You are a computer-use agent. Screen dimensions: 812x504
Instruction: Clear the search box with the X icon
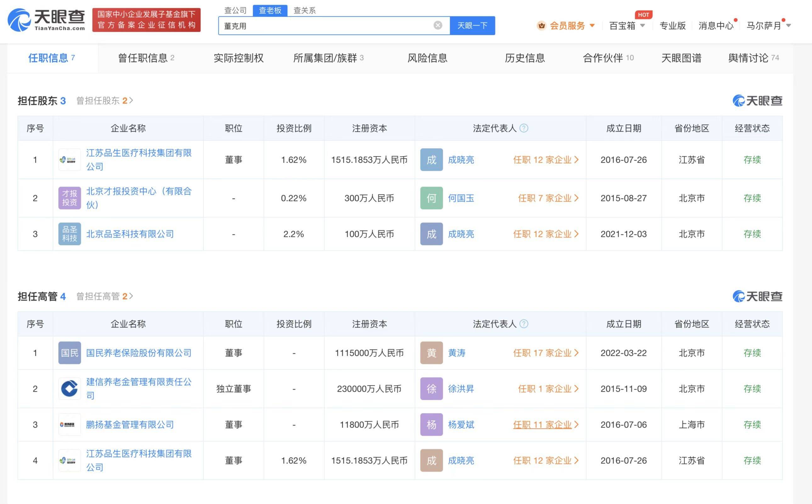(437, 25)
